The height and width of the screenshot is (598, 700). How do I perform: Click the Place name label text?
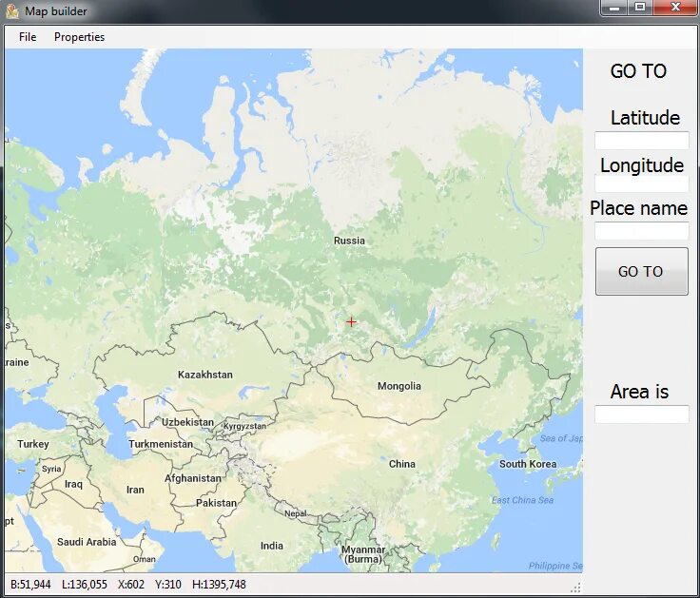pos(639,208)
